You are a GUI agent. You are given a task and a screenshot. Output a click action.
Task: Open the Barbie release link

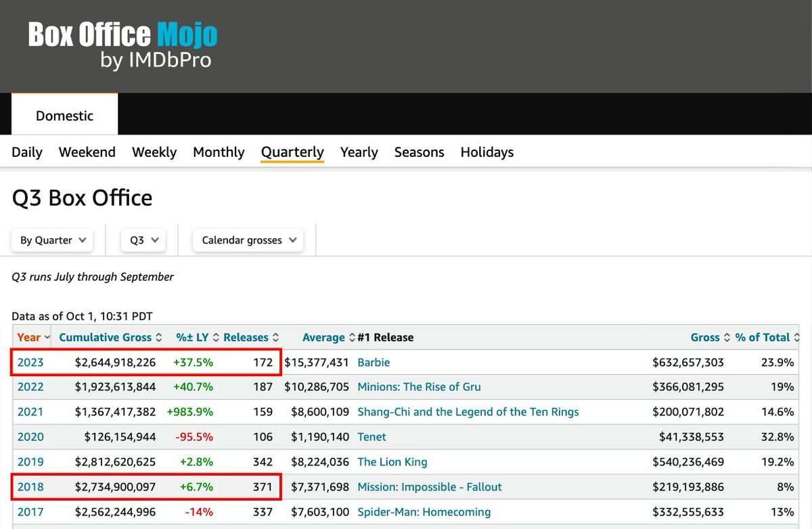374,362
